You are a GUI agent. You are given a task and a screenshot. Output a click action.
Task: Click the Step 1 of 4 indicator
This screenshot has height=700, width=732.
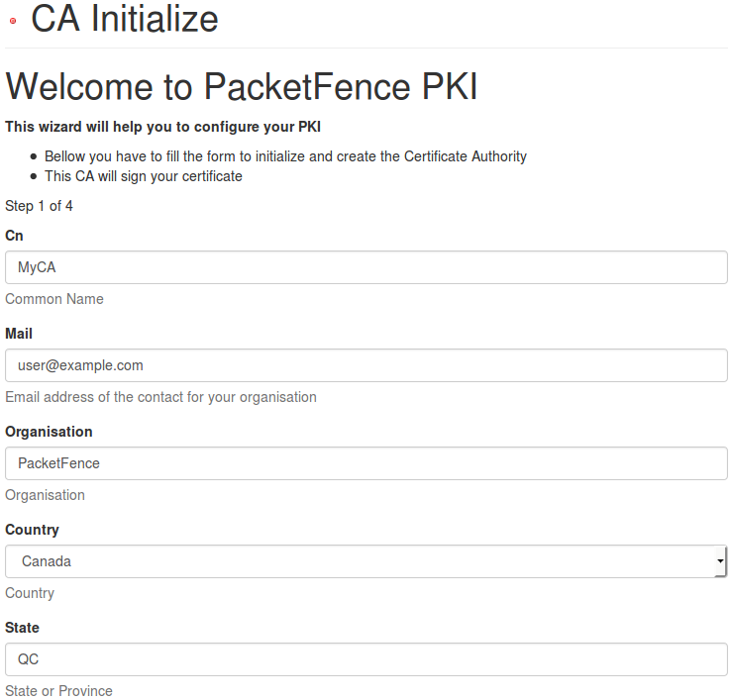(x=39, y=206)
